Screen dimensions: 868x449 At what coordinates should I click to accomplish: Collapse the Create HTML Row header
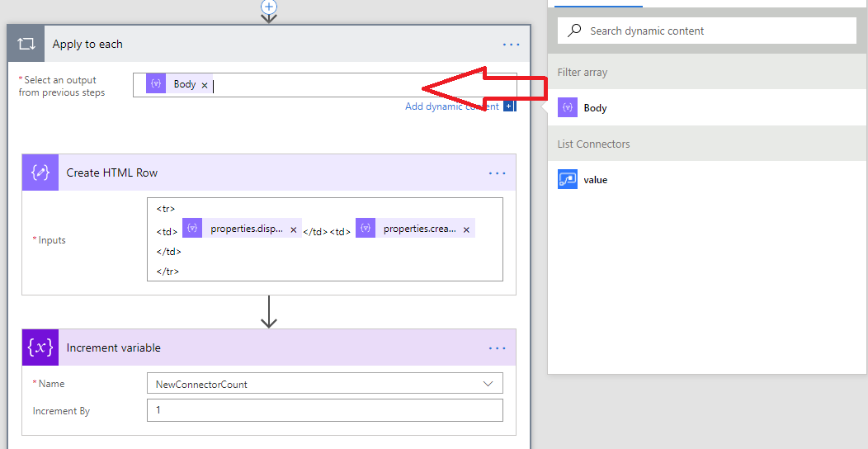point(248,173)
